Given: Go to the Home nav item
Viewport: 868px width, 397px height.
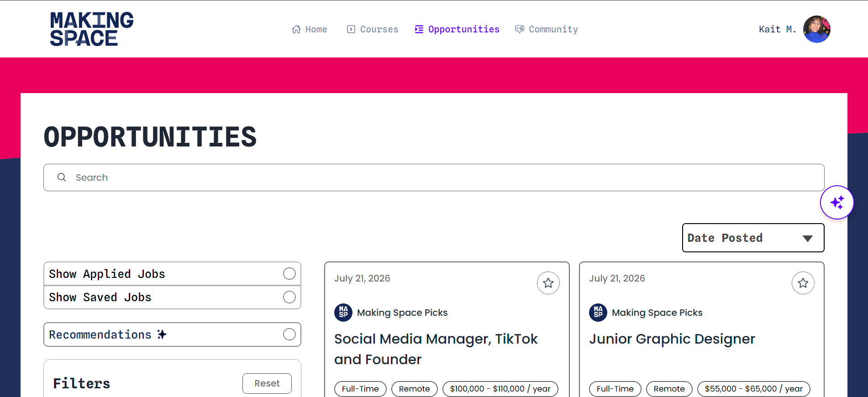Looking at the screenshot, I should tap(310, 29).
